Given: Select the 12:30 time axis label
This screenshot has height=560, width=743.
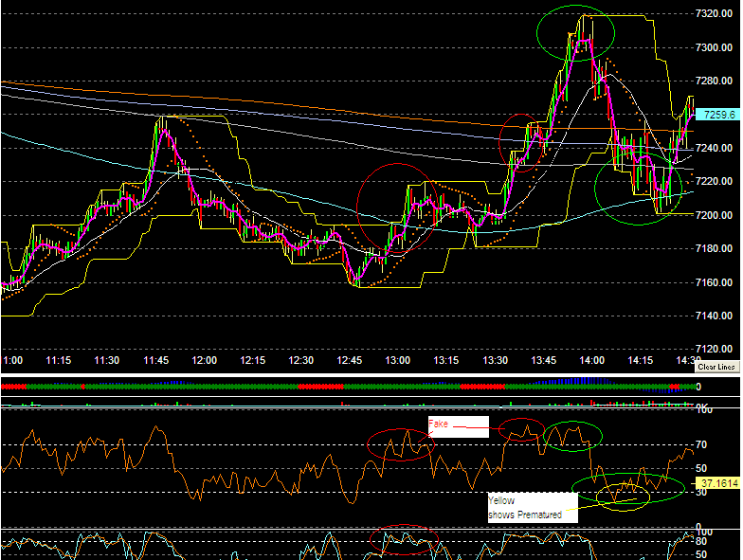Looking at the screenshot, I should [301, 360].
